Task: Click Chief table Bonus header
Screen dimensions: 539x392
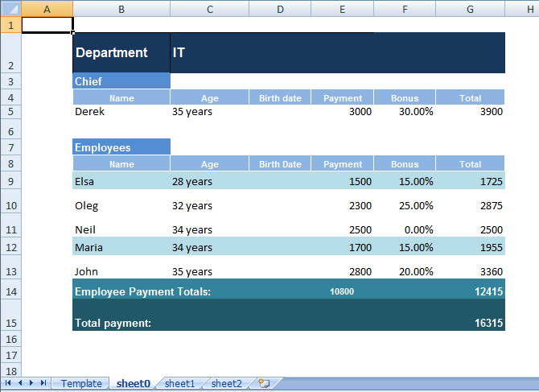Action: click(405, 97)
